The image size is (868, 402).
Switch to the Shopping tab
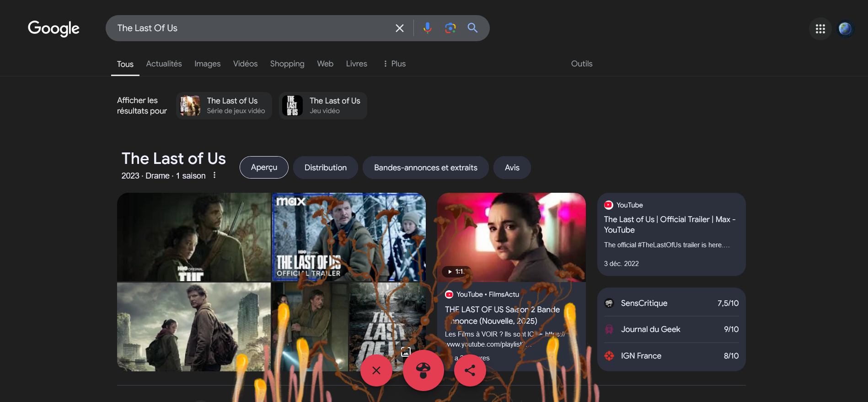(287, 64)
